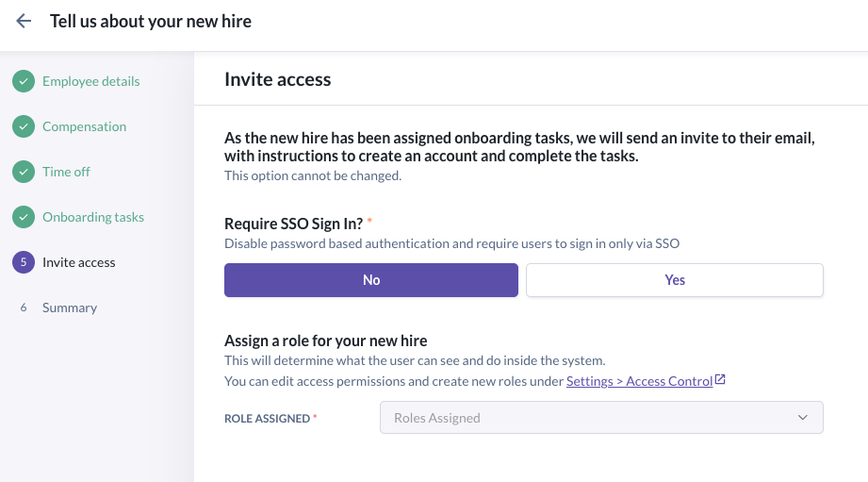Open the Time off step
This screenshot has width=868, height=482.
pos(66,172)
